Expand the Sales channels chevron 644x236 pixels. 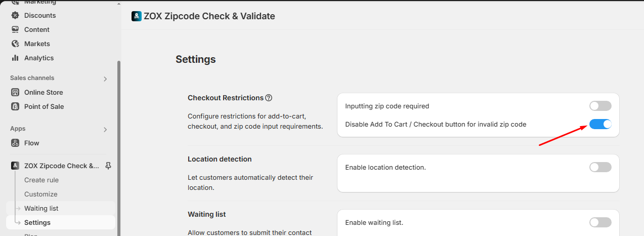105,78
